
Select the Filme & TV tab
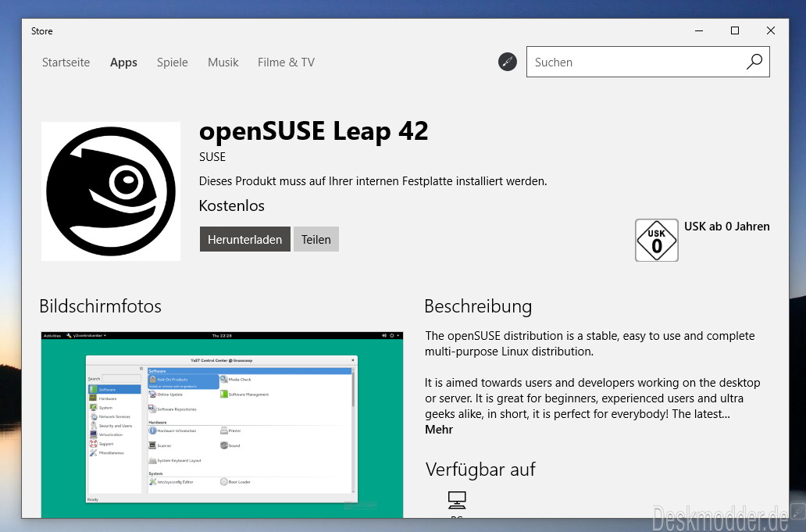tap(286, 62)
